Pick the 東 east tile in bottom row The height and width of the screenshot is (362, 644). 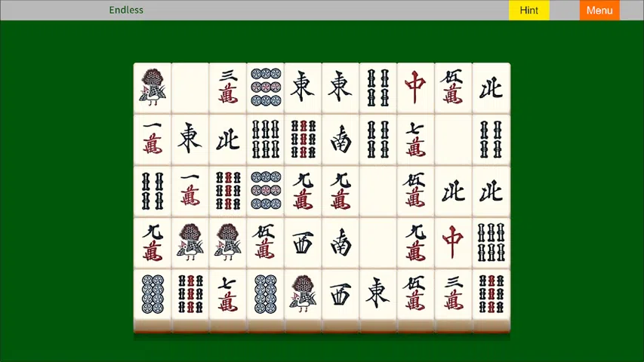point(377,293)
